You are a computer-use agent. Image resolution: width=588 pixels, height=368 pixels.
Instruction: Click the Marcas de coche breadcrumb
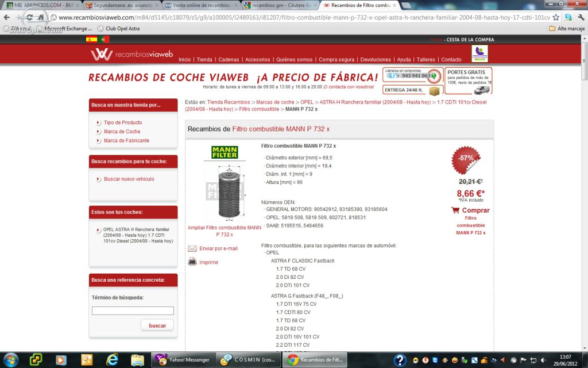pyautogui.click(x=275, y=102)
